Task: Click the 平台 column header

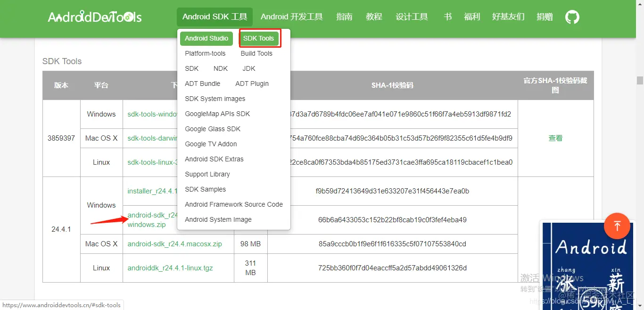Action: click(101, 85)
